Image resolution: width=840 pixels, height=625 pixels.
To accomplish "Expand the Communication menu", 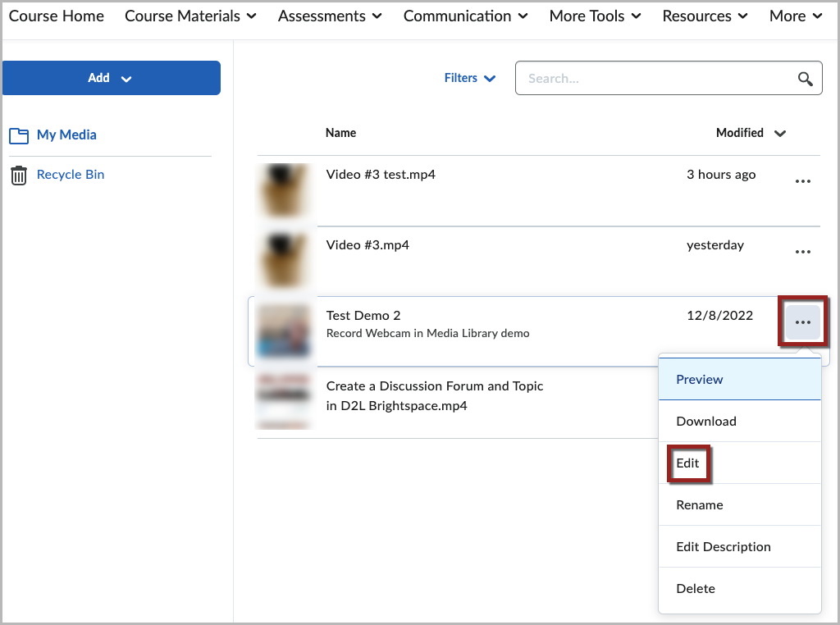I will (466, 16).
